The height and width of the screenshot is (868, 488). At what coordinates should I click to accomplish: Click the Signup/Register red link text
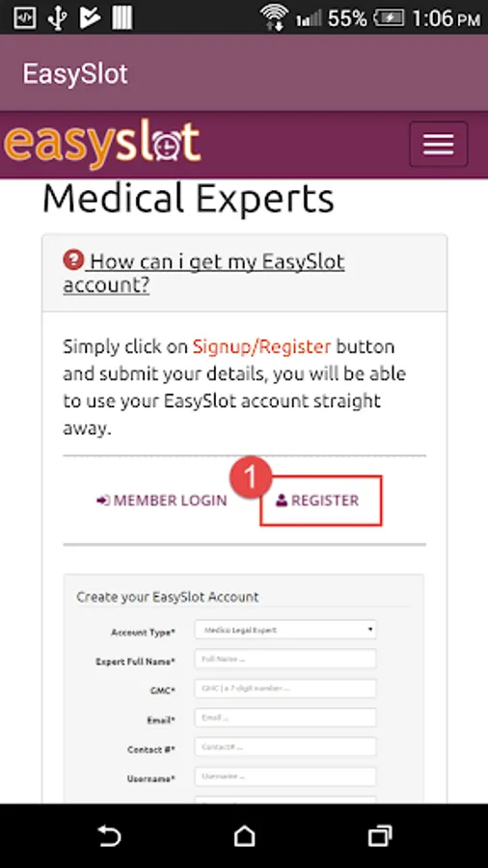click(x=261, y=346)
